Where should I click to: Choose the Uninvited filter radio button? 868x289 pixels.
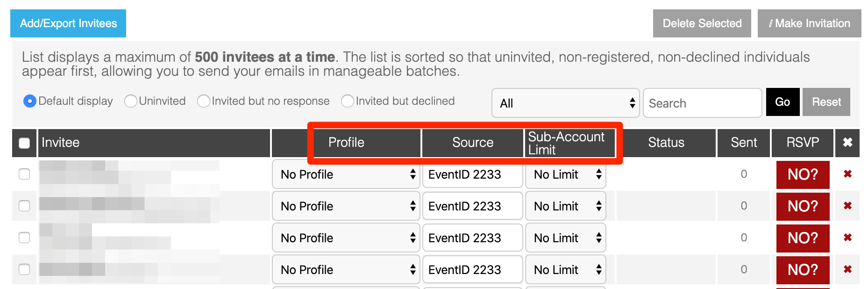130,101
